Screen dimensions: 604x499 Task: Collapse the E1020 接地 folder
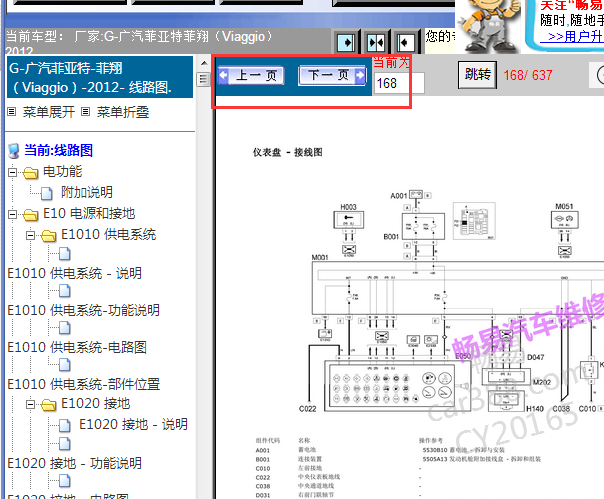click(x=30, y=404)
